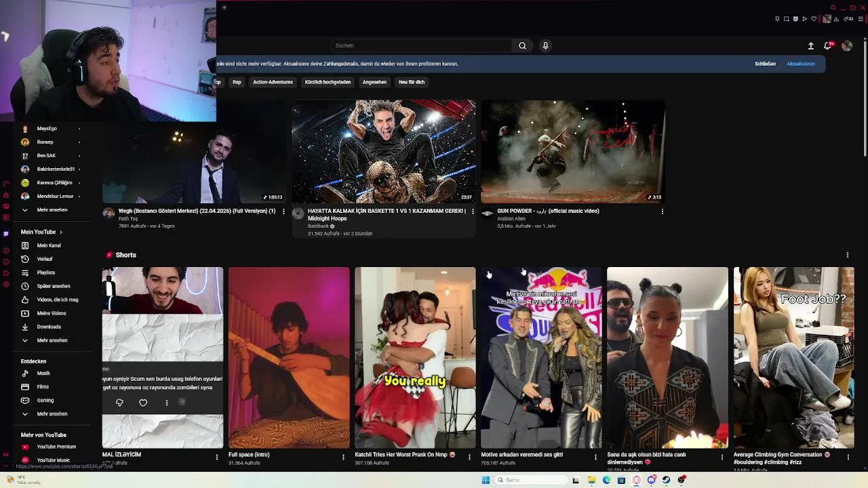Image resolution: width=868 pixels, height=488 pixels.
Task: Open options menu for Wegh video
Action: [x=283, y=211]
